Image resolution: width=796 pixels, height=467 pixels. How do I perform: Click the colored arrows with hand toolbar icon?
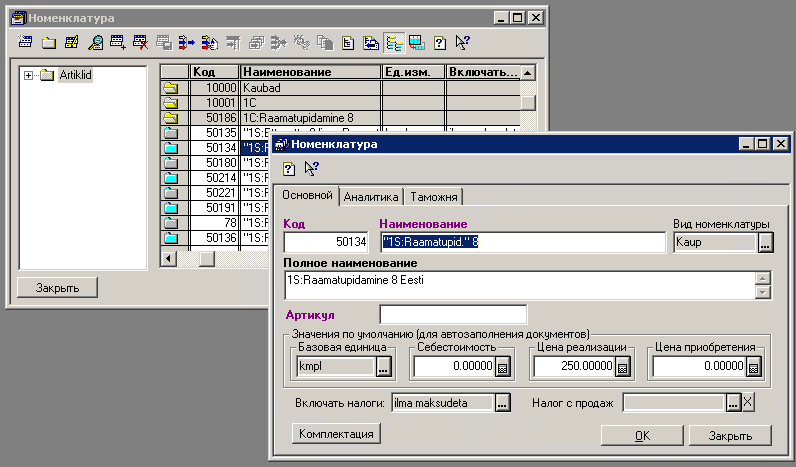pos(210,43)
